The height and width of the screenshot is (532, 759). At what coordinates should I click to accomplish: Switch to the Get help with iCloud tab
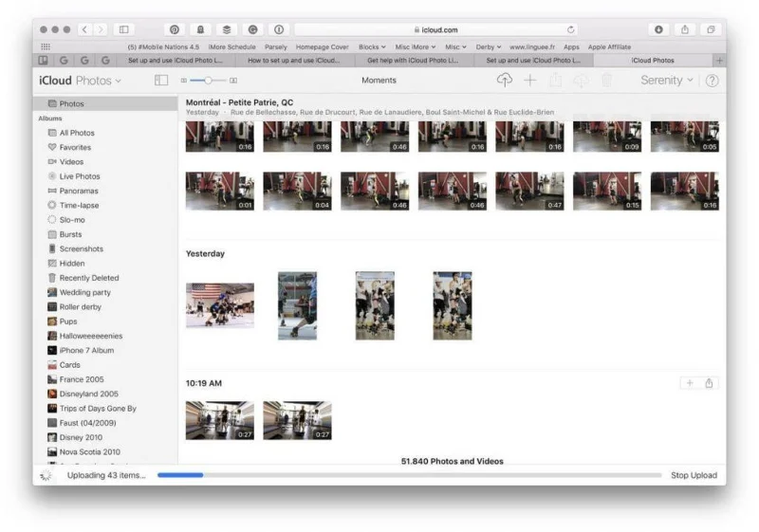coord(413,61)
